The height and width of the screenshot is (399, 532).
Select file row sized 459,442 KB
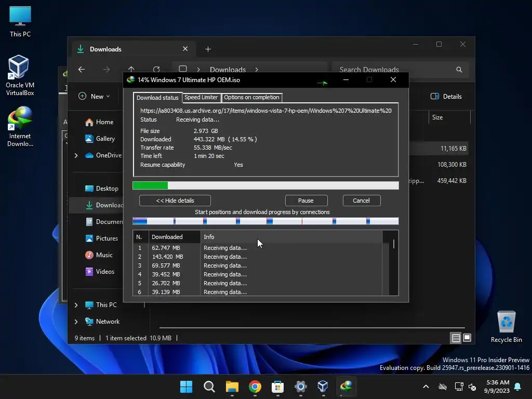click(x=438, y=181)
